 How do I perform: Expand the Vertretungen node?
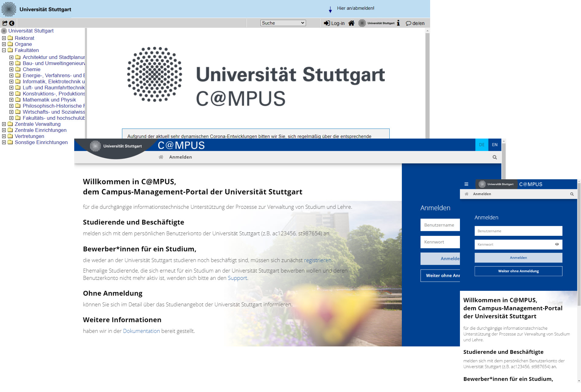(x=4, y=136)
